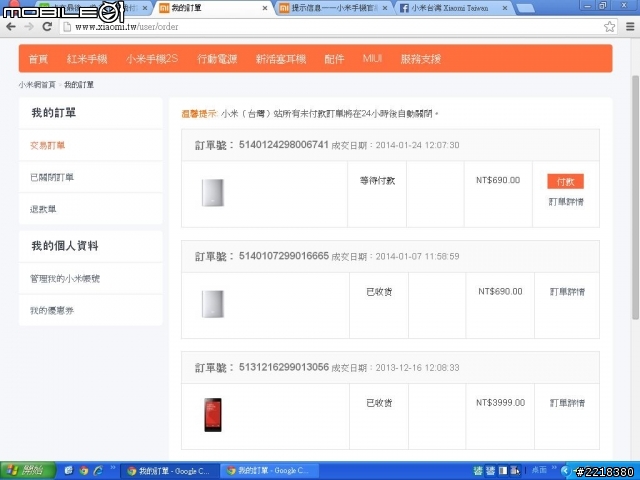
Task: Select the active 我的訂單 browser tab
Action: pos(210,8)
